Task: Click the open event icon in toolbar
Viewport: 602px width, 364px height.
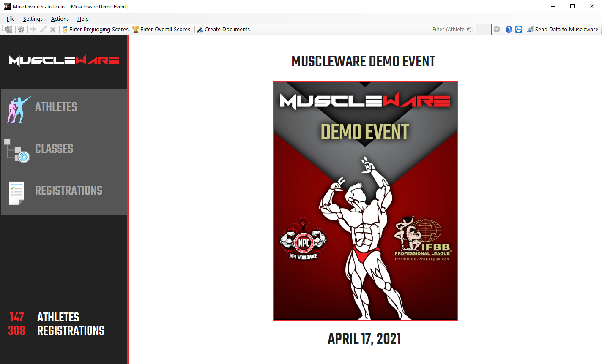Action: 9,30
